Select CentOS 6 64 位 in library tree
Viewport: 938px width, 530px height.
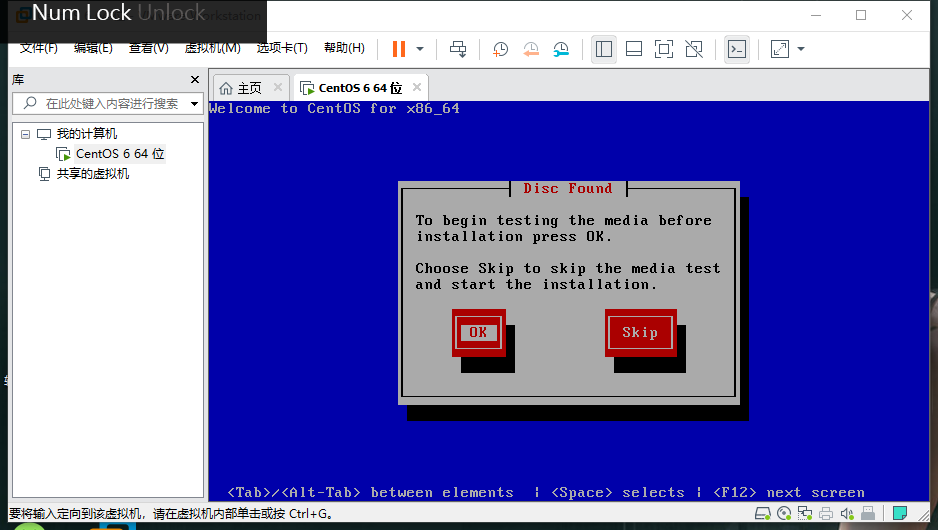point(120,154)
